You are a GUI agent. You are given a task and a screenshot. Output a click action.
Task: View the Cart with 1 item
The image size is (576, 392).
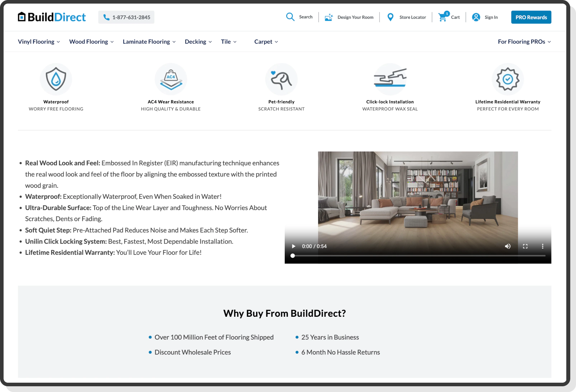443,17
